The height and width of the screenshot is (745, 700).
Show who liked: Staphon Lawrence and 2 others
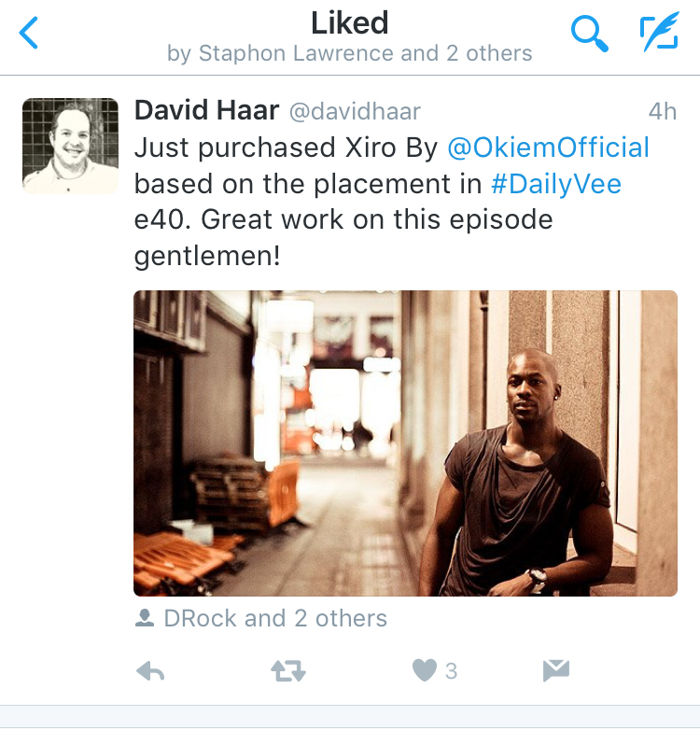(x=349, y=53)
